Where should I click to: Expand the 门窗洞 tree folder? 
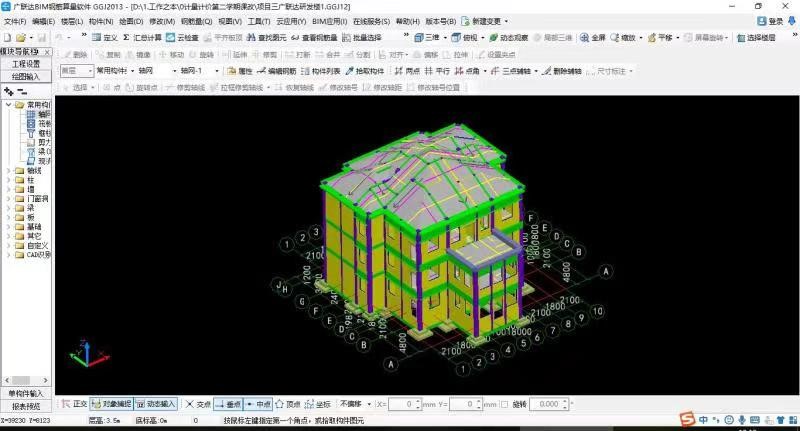point(9,198)
